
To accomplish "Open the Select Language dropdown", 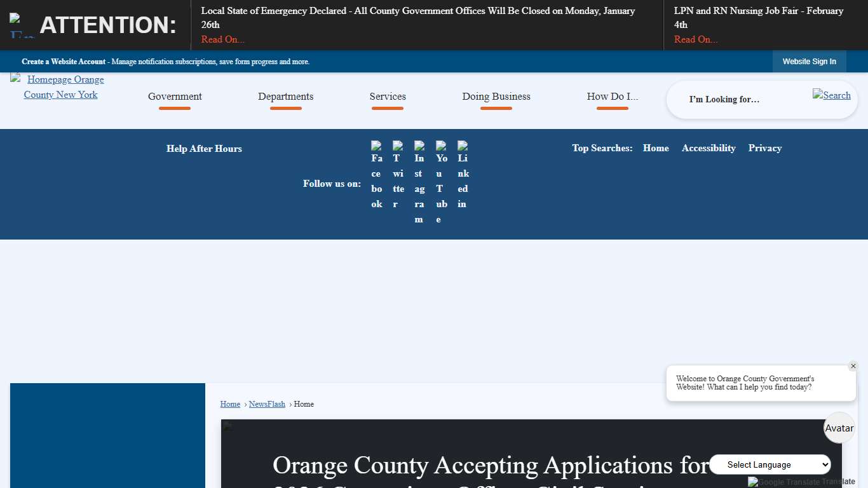I will pos(770,464).
